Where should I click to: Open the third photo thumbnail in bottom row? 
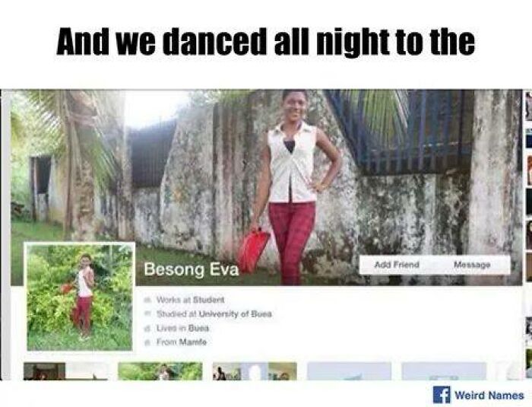255,371
